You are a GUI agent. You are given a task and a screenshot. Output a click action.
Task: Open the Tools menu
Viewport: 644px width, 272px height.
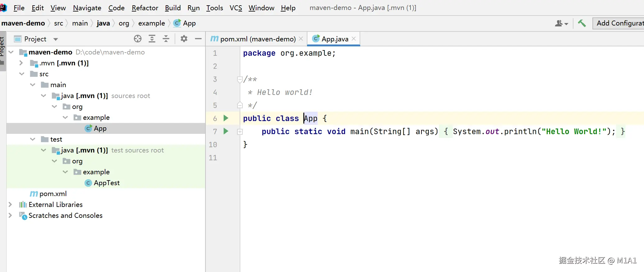click(215, 8)
